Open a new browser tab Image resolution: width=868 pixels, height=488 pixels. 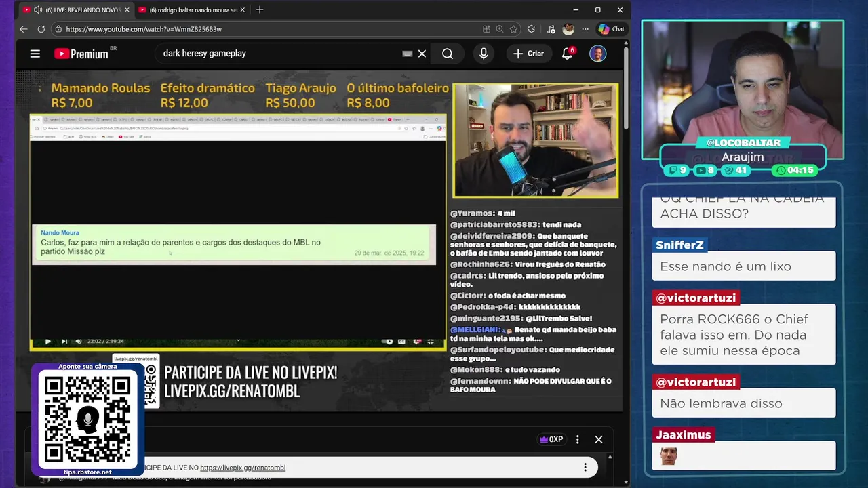click(x=259, y=9)
